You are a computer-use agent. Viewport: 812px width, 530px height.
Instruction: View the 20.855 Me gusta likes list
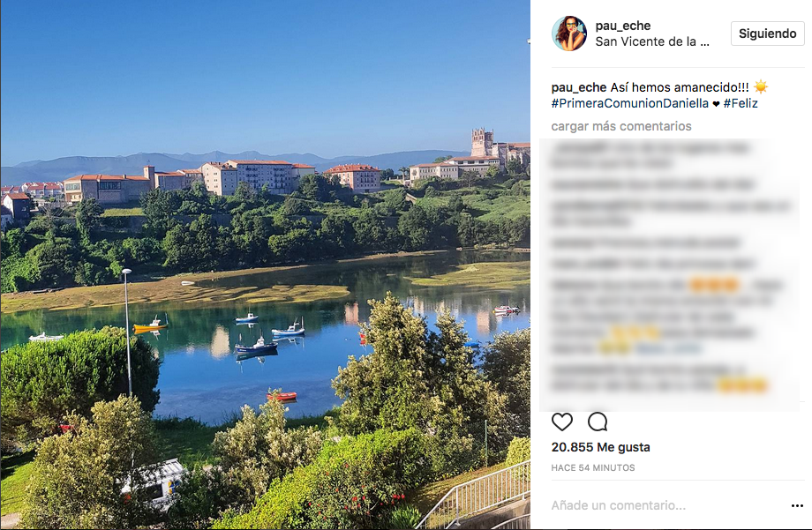[601, 447]
